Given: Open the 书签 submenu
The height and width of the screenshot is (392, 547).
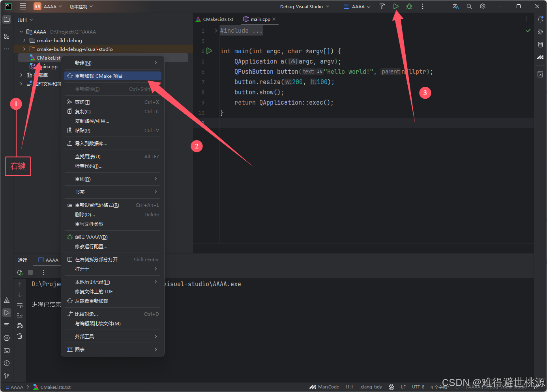Looking at the screenshot, I should pos(112,192).
